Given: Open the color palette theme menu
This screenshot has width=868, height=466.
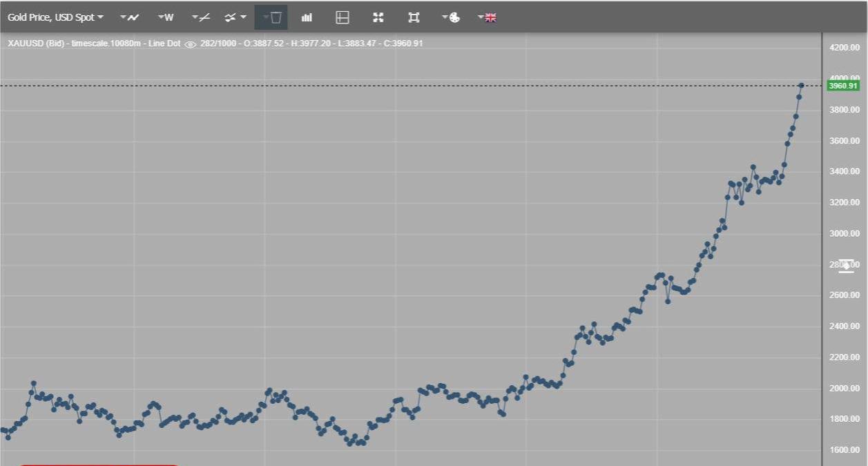Looking at the screenshot, I should tap(451, 17).
